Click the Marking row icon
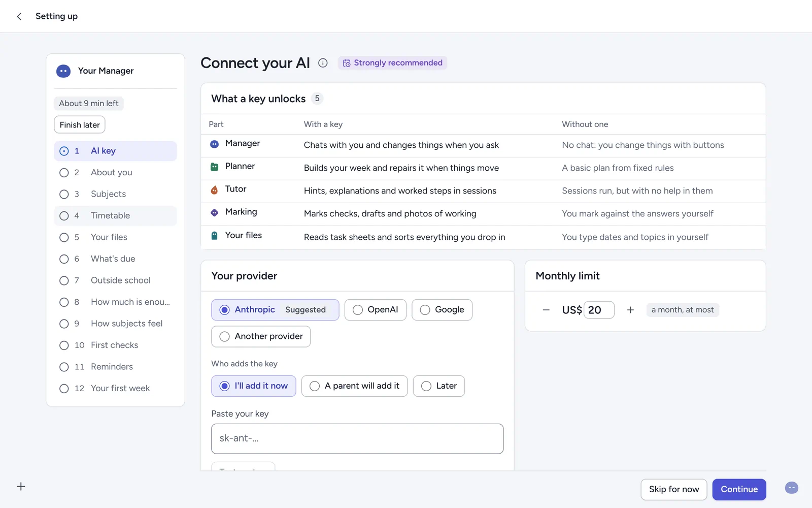Image resolution: width=812 pixels, height=508 pixels. pyautogui.click(x=214, y=212)
